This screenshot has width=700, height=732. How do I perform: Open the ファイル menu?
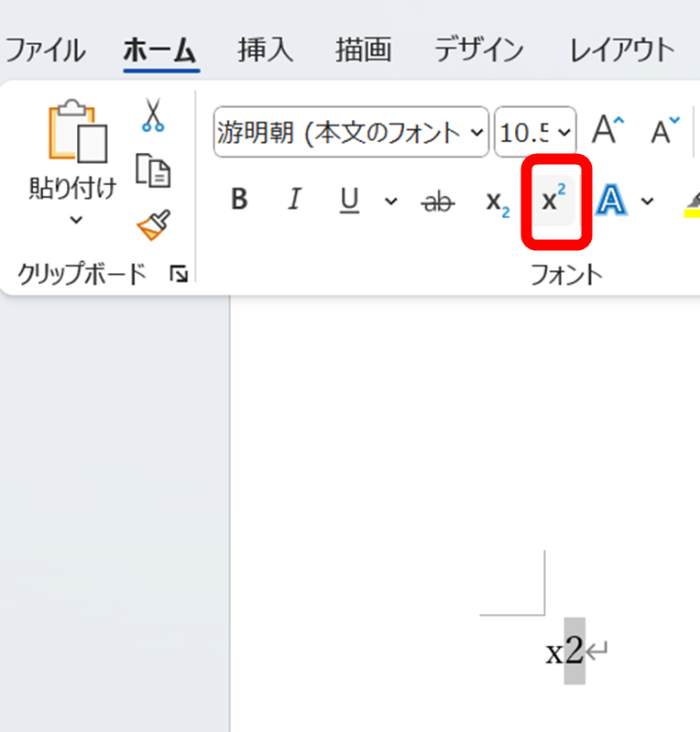pos(46,49)
